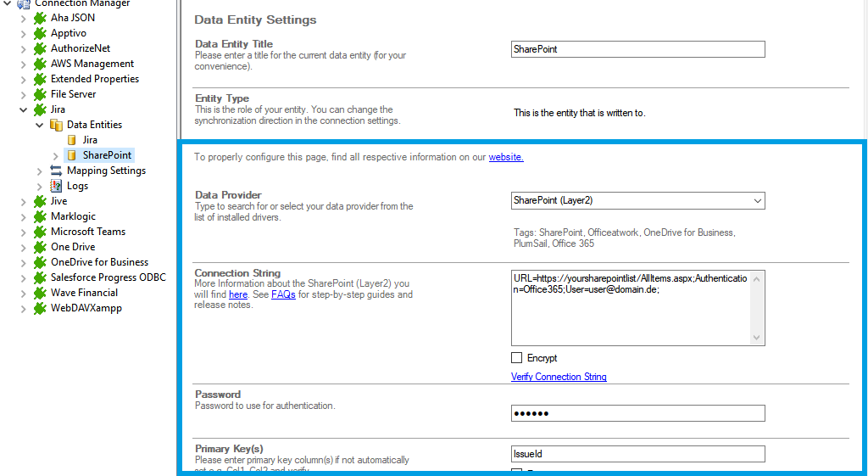This screenshot has width=868, height=476.
Task: Click the Jira data entity database icon
Action: coord(72,140)
